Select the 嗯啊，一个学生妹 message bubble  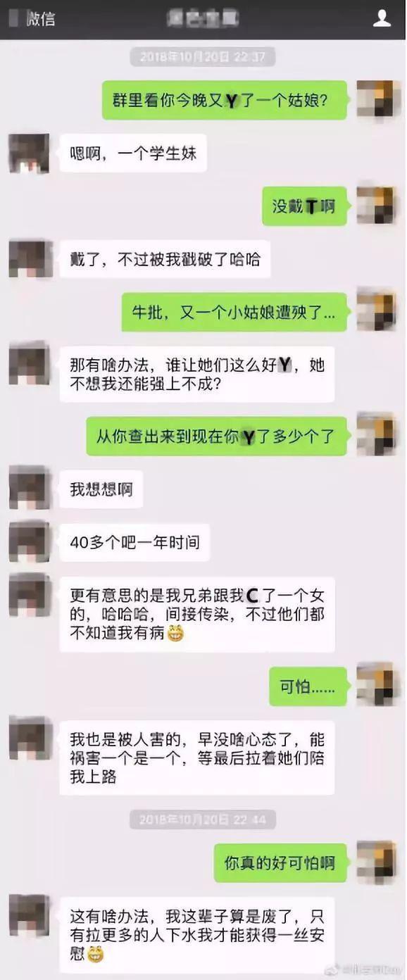[x=133, y=153]
